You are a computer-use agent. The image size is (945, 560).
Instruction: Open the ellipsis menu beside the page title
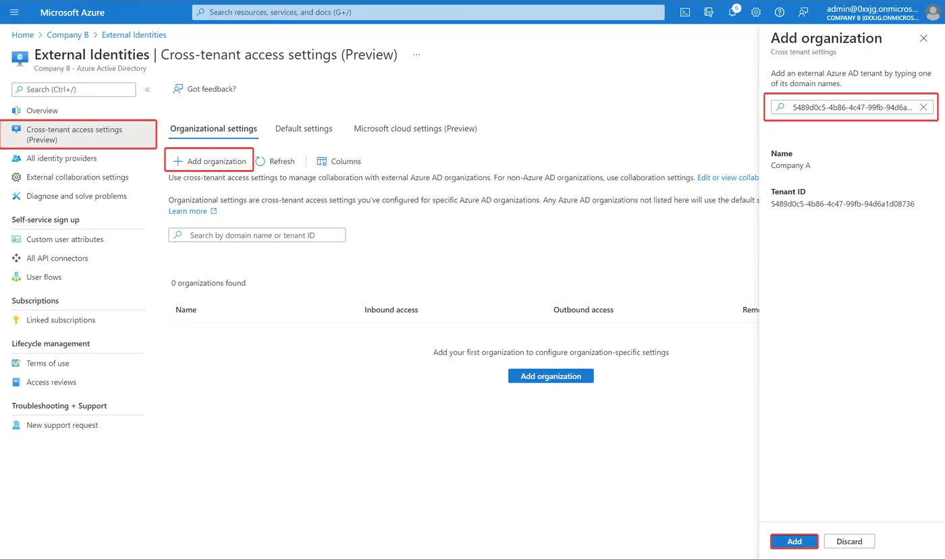[x=416, y=55]
